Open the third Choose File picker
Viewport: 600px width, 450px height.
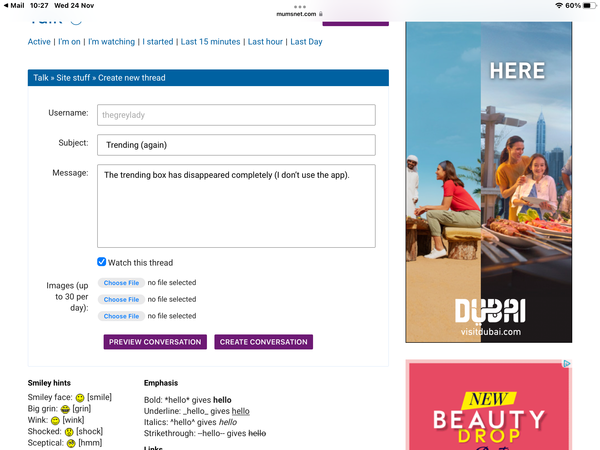click(x=121, y=315)
